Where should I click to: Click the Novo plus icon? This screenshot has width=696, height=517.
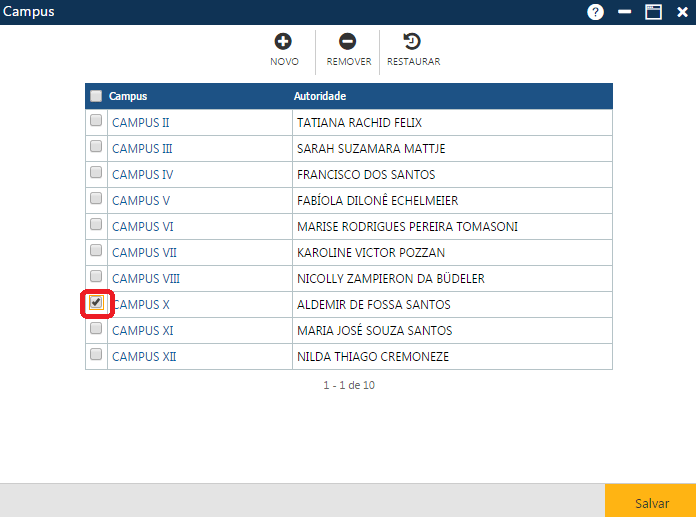tap(283, 42)
